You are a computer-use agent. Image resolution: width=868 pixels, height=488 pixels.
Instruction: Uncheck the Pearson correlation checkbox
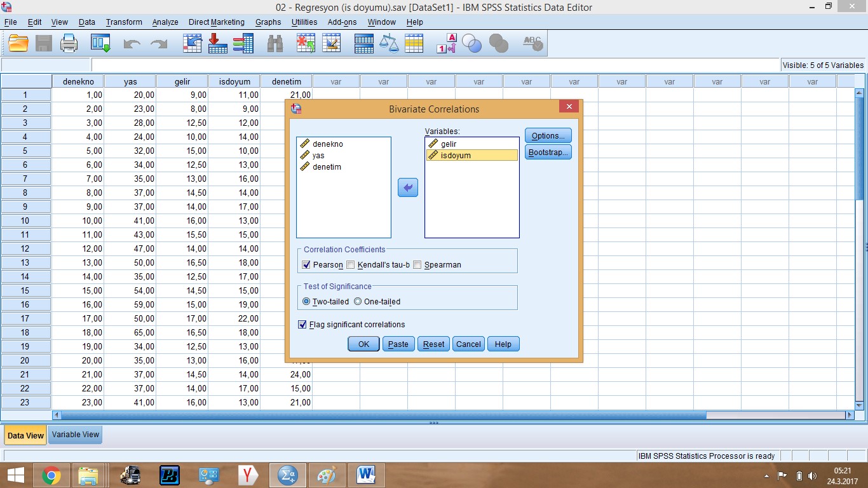click(x=307, y=265)
